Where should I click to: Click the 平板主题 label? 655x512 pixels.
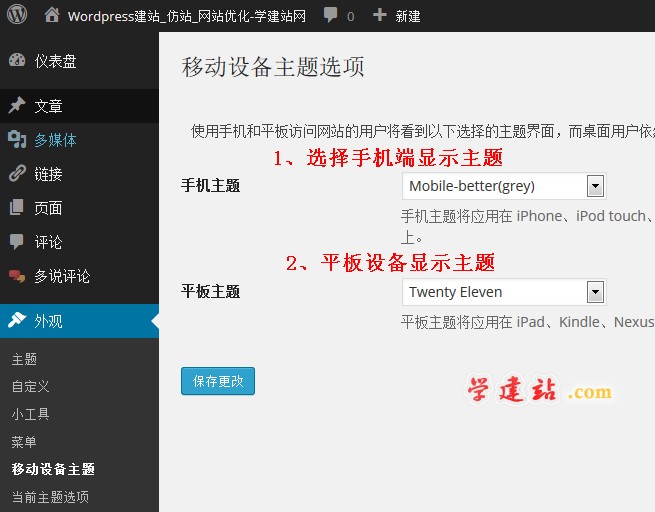[211, 291]
